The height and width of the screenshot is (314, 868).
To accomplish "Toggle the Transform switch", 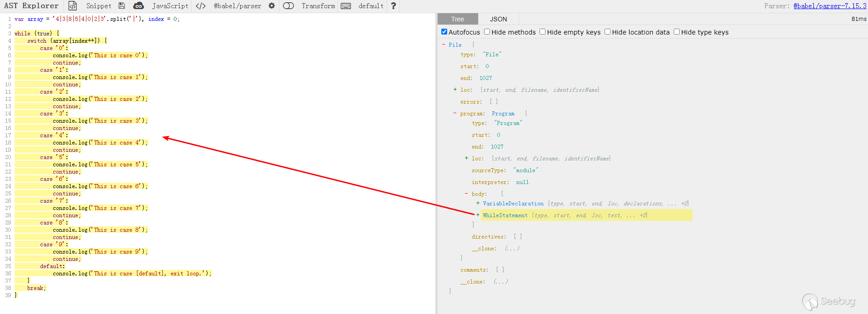I will (x=288, y=6).
